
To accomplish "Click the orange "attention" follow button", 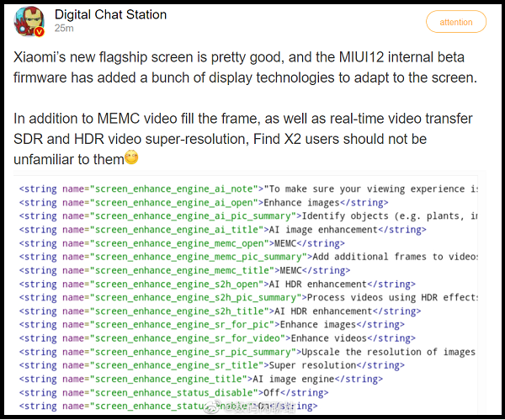I will pyautogui.click(x=456, y=22).
